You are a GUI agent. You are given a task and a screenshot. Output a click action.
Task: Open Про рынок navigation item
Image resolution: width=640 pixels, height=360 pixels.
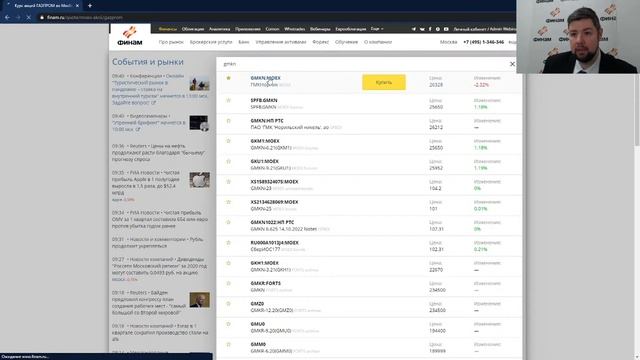pyautogui.click(x=171, y=42)
